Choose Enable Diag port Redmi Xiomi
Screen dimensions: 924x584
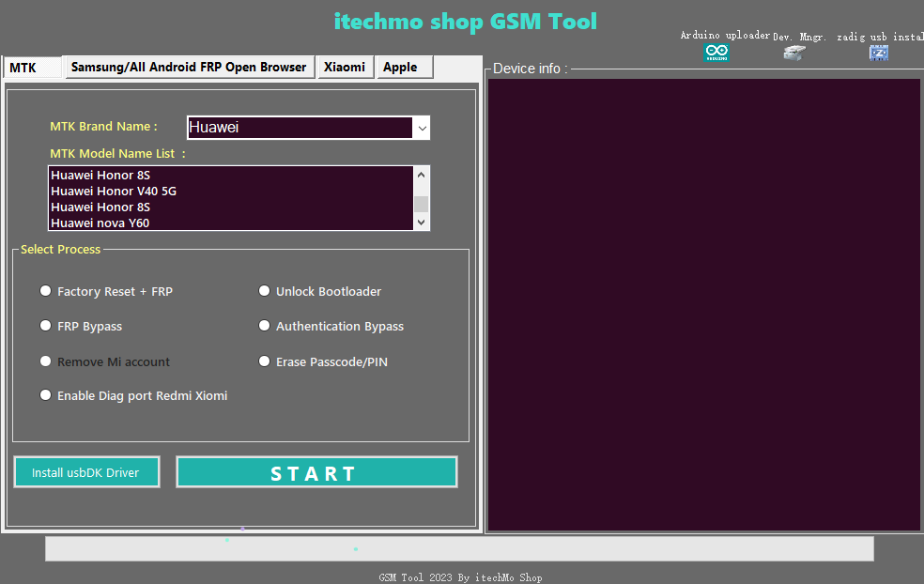click(46, 395)
